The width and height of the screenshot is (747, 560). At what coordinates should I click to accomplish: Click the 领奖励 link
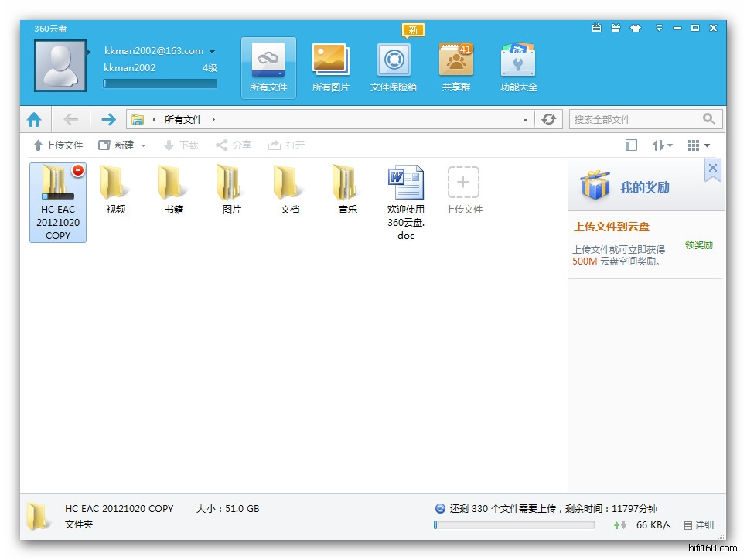pyautogui.click(x=698, y=244)
